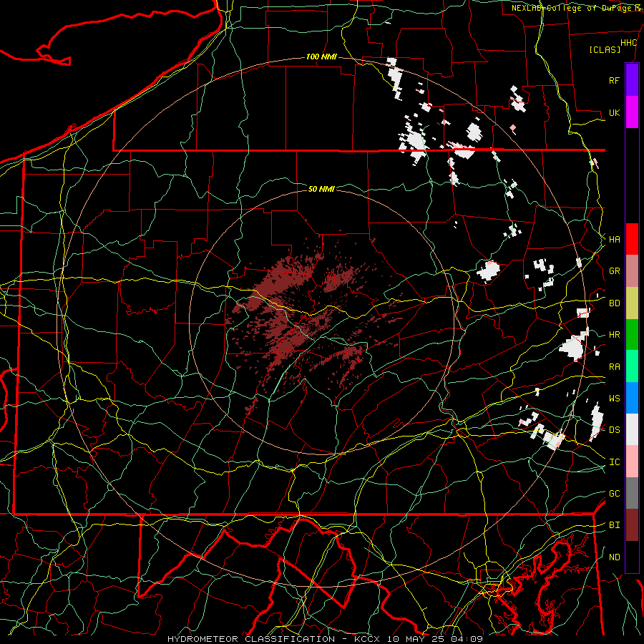This screenshot has height=644, width=644.
Task: Click the [CLAS] label
Action: tap(605, 49)
